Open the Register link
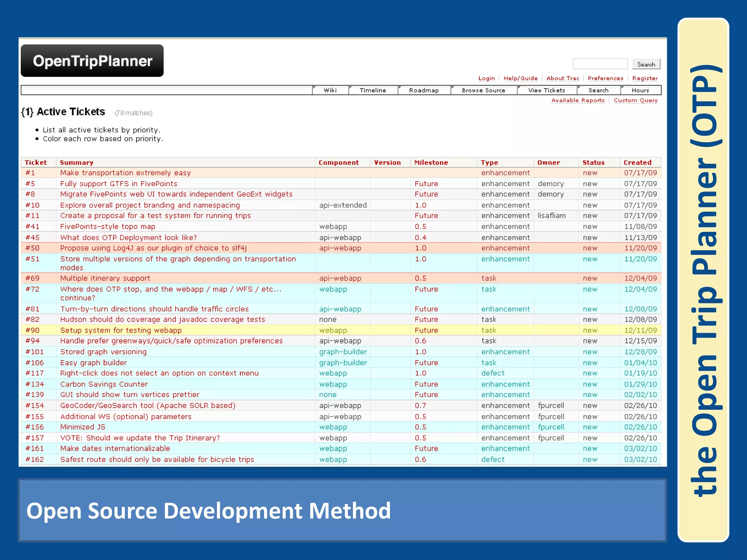Screen dimensions: 747x560 tap(645, 78)
